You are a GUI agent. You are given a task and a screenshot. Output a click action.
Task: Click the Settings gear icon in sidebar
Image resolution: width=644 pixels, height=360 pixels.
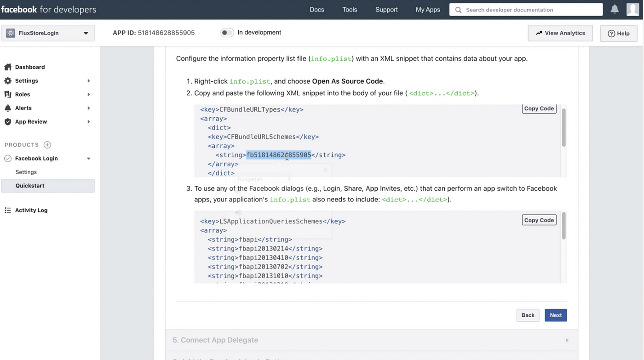point(8,80)
